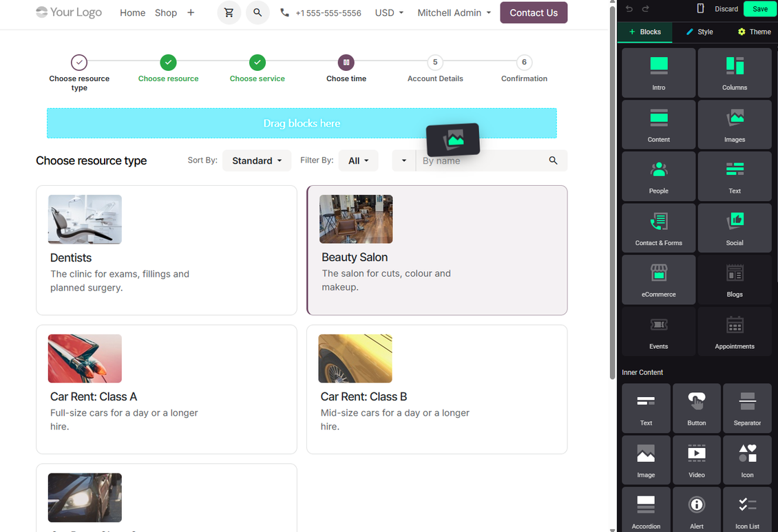Switch to the Theme tab
The height and width of the screenshot is (532, 778).
click(x=754, y=32)
